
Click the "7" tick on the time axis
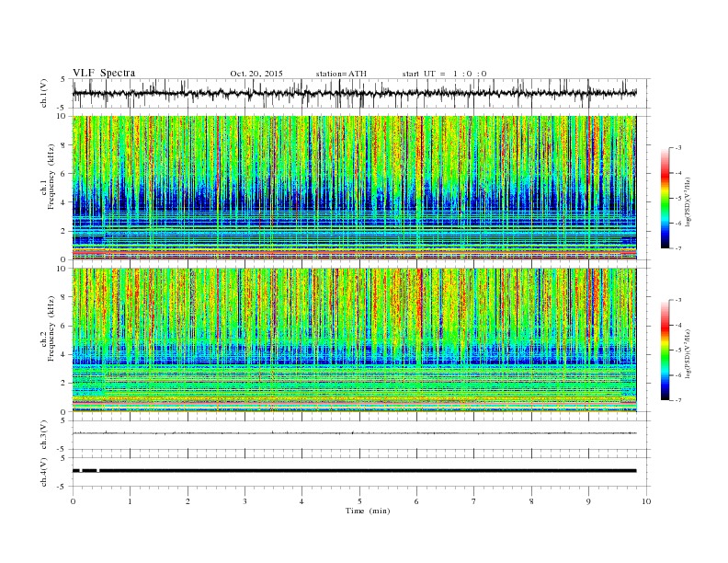(x=474, y=501)
